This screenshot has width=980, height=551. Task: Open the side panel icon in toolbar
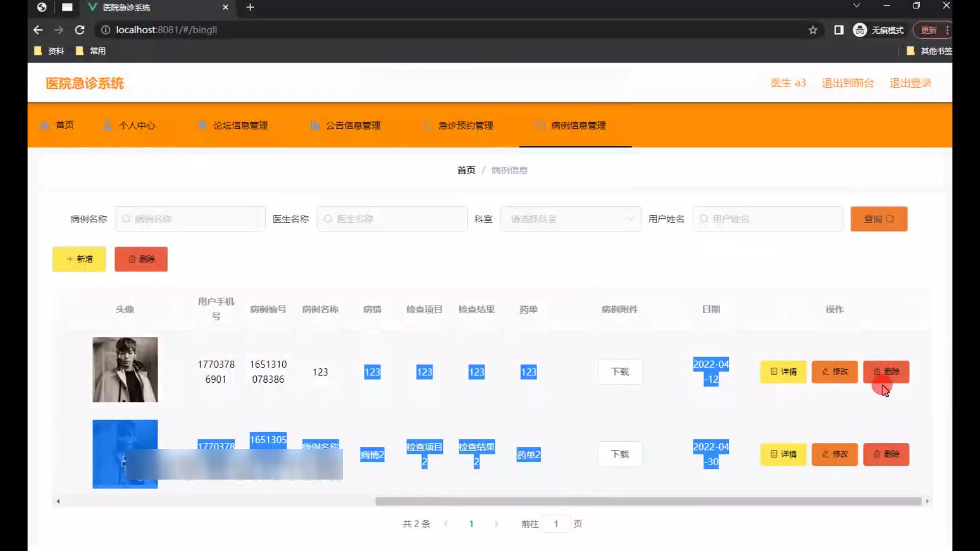coord(839,30)
